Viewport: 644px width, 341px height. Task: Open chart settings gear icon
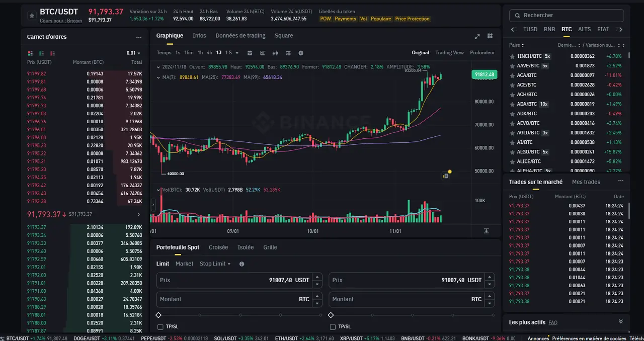click(301, 53)
